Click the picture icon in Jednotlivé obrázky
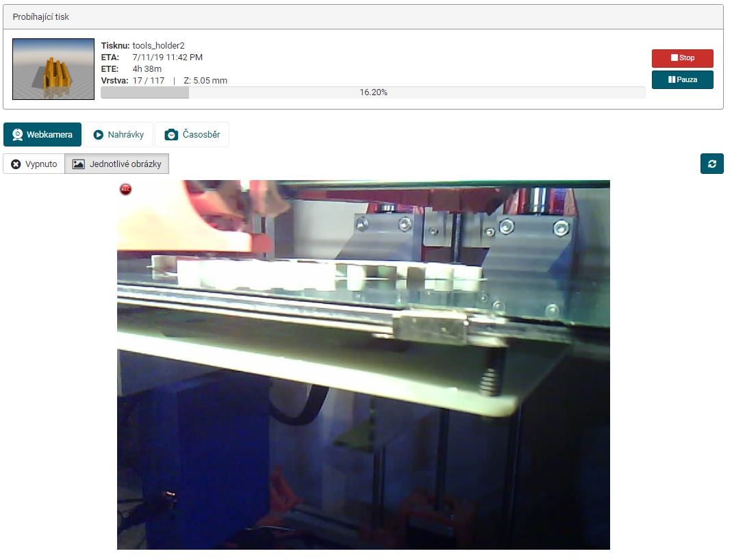The height and width of the screenshot is (560, 732). click(x=79, y=164)
